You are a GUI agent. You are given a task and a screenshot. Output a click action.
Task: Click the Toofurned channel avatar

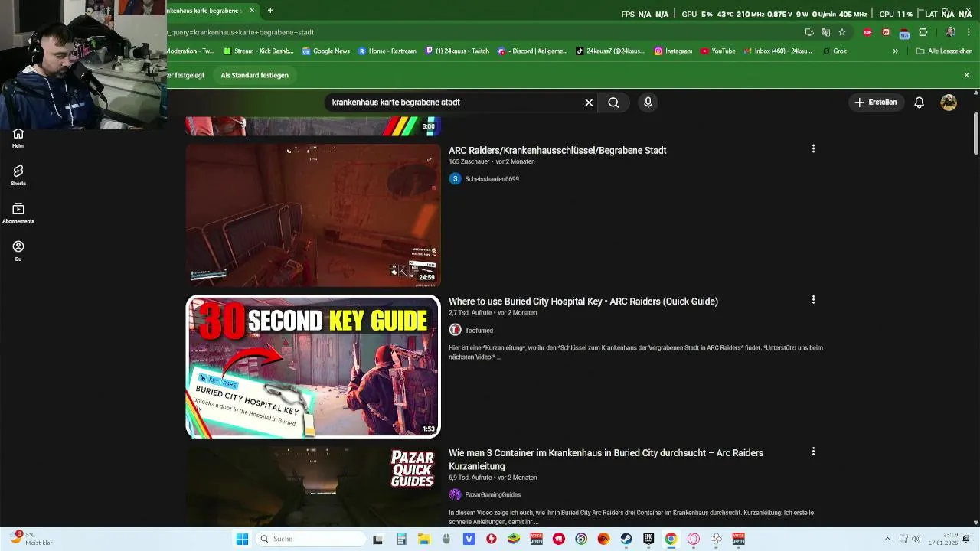click(x=455, y=330)
